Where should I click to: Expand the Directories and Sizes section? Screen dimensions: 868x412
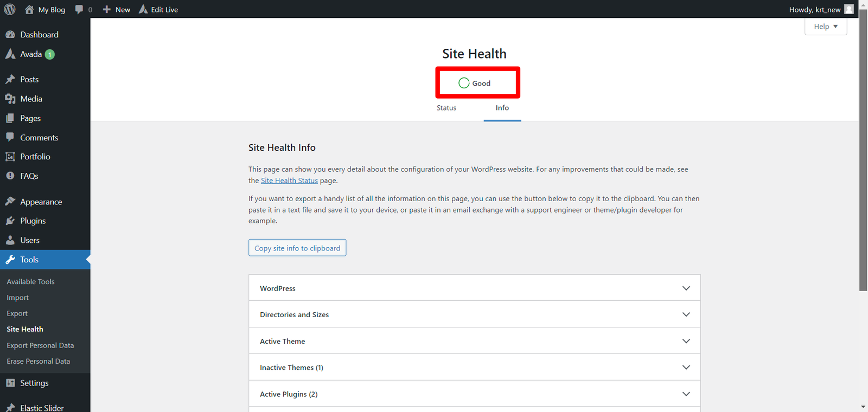tap(475, 314)
